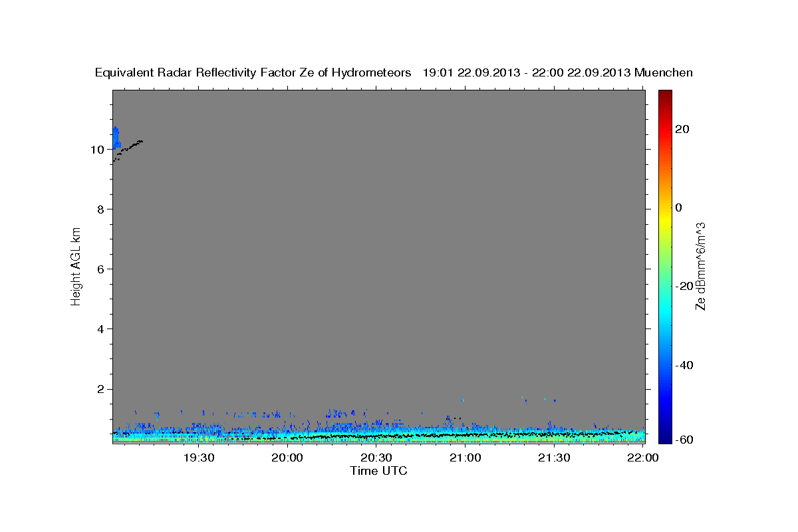Click the colorbar tick label '0'
This screenshot has height=532, width=798.
point(680,207)
